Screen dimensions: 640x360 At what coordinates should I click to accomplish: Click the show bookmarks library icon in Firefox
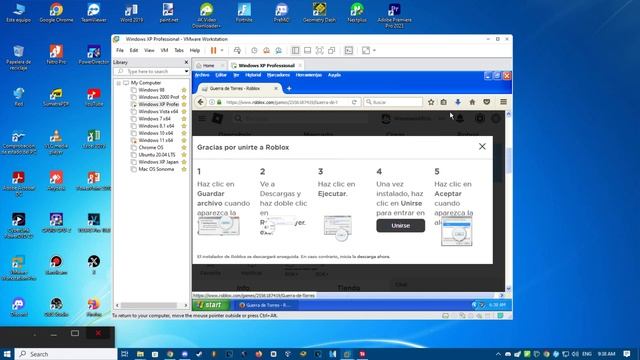444,102
